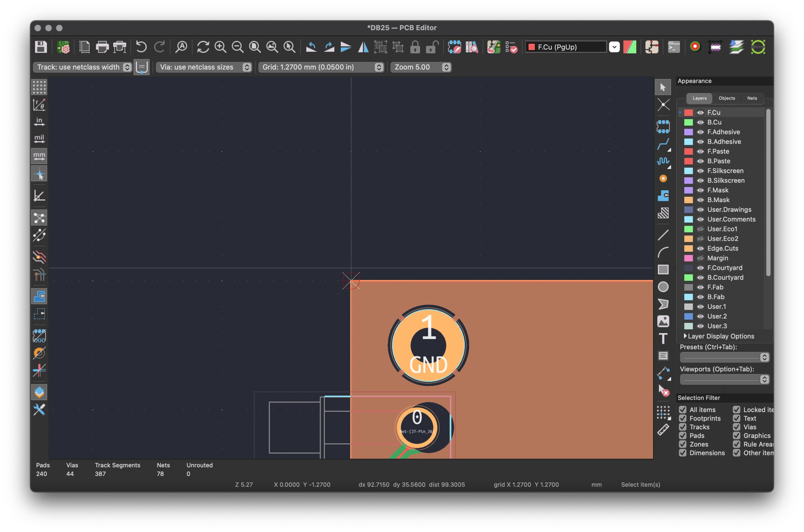Image resolution: width=804 pixels, height=532 pixels.
Task: Click the layers list scrollbar
Action: pyautogui.click(x=768, y=193)
